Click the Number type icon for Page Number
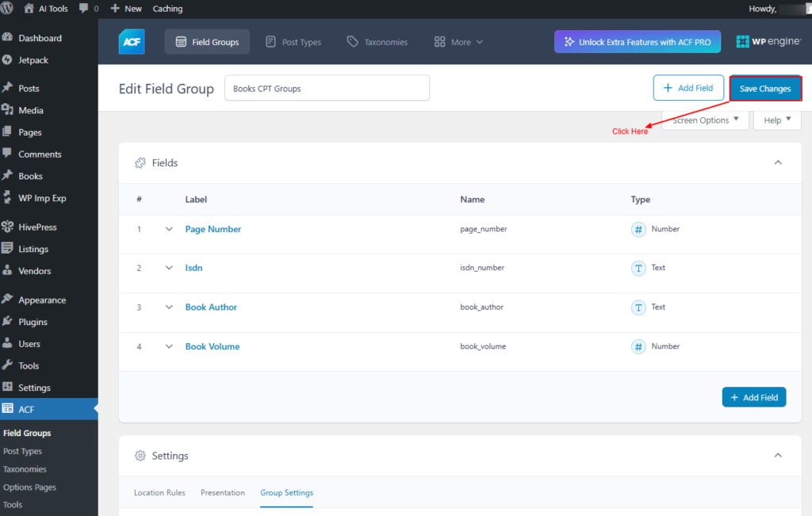This screenshot has height=516, width=812. click(x=638, y=229)
